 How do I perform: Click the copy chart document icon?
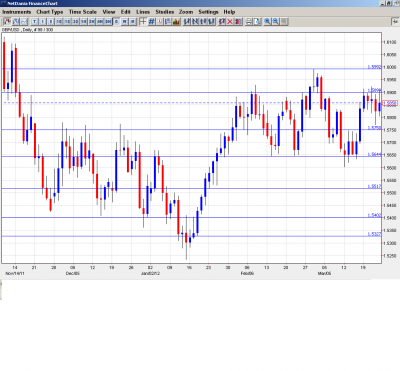coord(257,22)
